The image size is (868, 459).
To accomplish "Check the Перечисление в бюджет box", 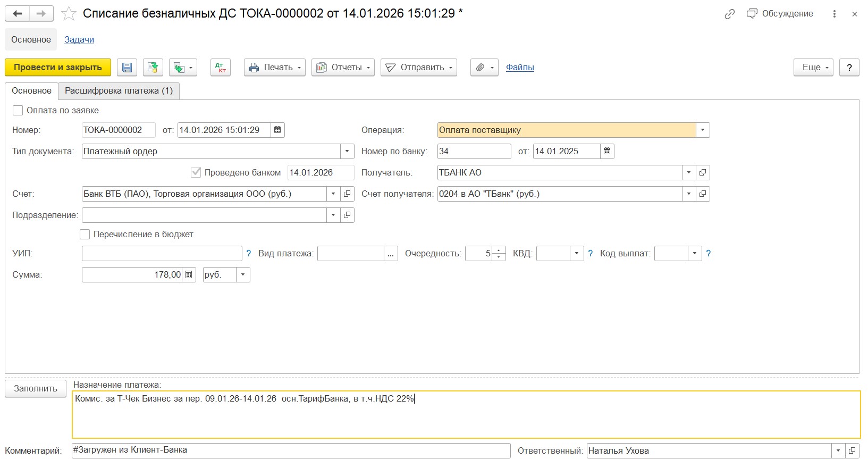I will click(85, 235).
